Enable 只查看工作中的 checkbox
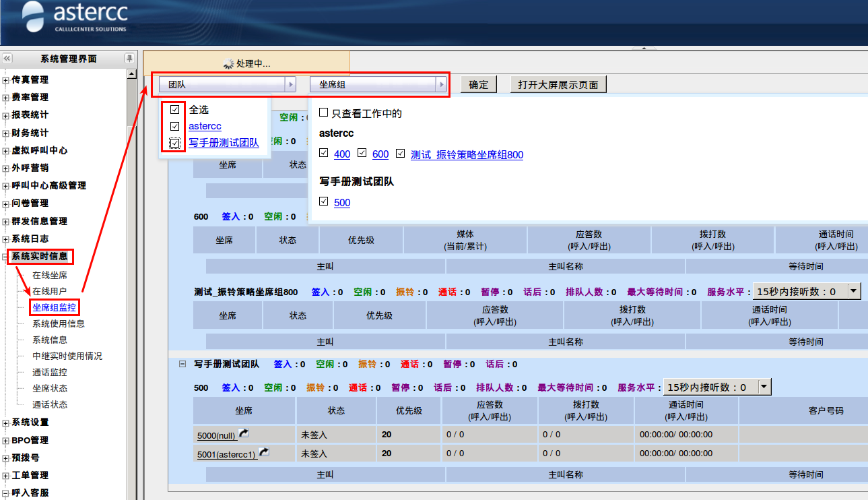 tap(324, 113)
